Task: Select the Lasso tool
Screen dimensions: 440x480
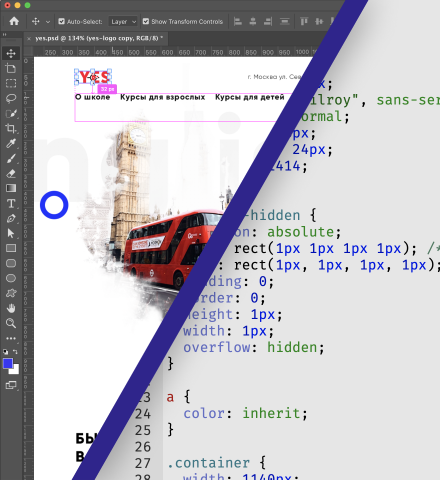Action: click(x=11, y=98)
